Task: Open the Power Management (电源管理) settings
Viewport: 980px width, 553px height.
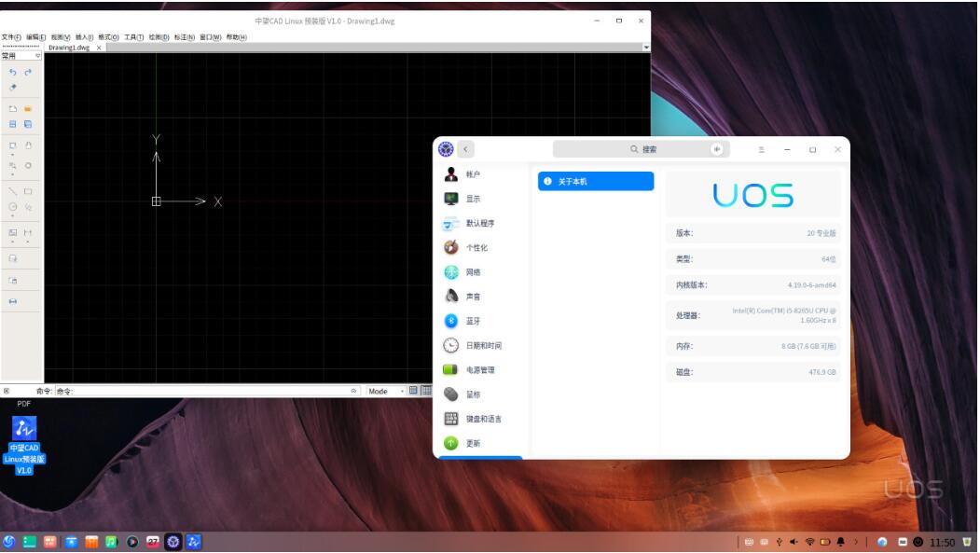Action: (481, 370)
